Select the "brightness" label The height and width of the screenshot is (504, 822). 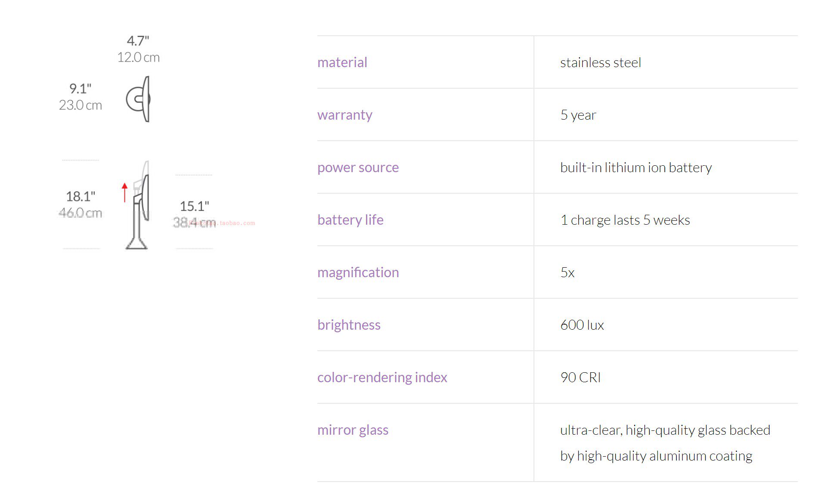tap(349, 325)
